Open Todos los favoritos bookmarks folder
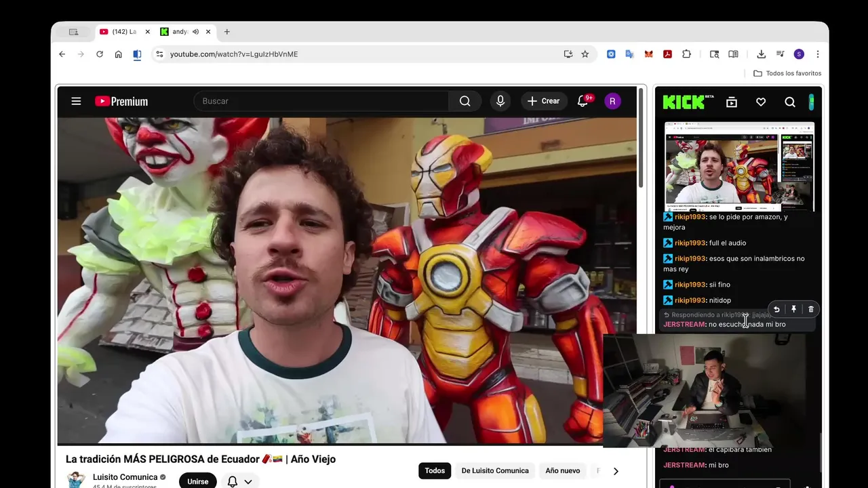The height and width of the screenshot is (488, 868). [x=787, y=73]
